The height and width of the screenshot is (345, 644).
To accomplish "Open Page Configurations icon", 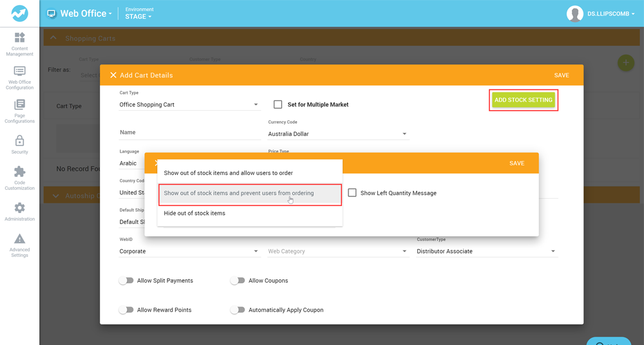I will tap(19, 105).
